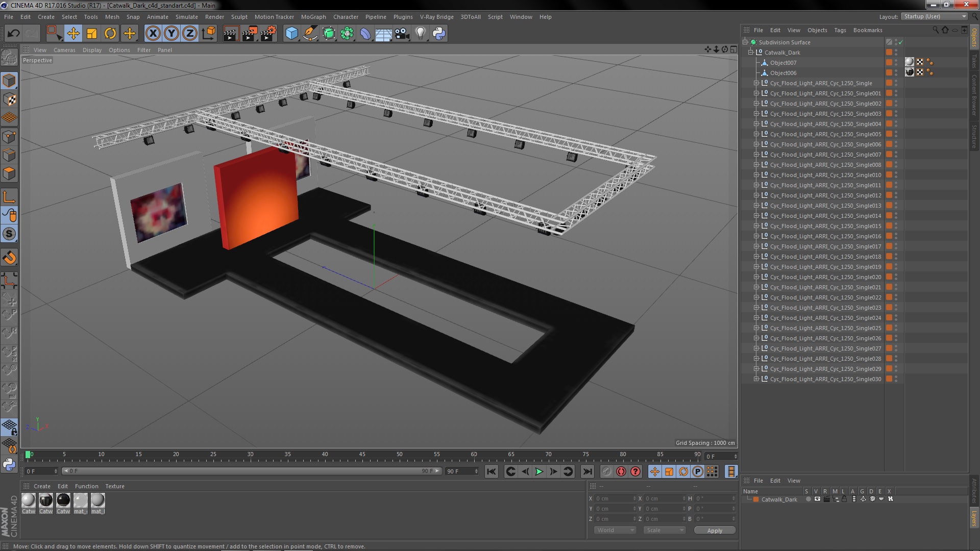980x551 pixels.
Task: Toggle Z axis lock
Action: pyautogui.click(x=190, y=34)
